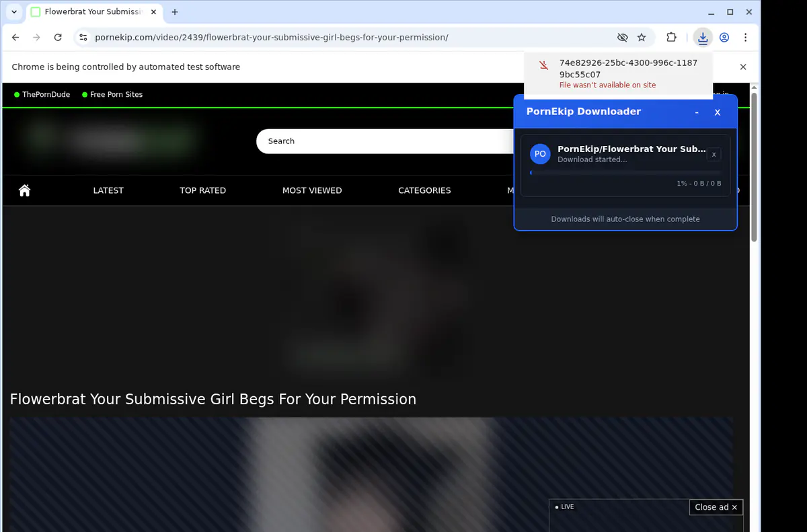The width and height of the screenshot is (807, 532).
Task: Dismiss the automated test software infobar
Action: coord(743,67)
